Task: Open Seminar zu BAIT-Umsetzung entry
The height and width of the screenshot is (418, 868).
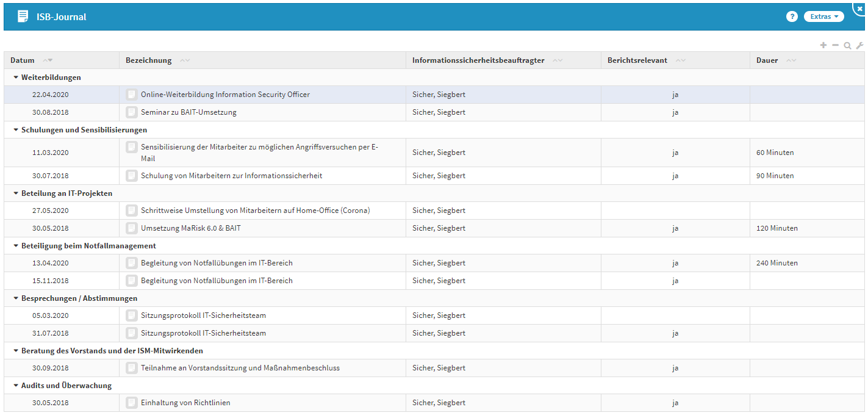Action: [x=188, y=112]
